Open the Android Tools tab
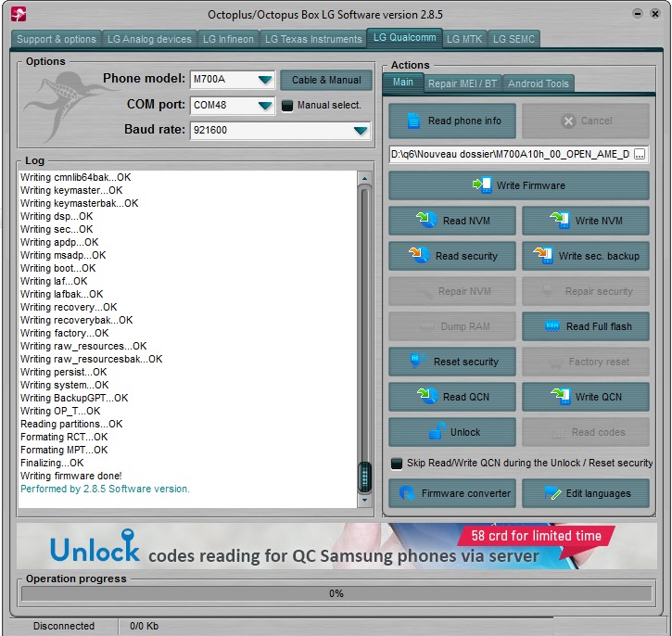 [539, 83]
